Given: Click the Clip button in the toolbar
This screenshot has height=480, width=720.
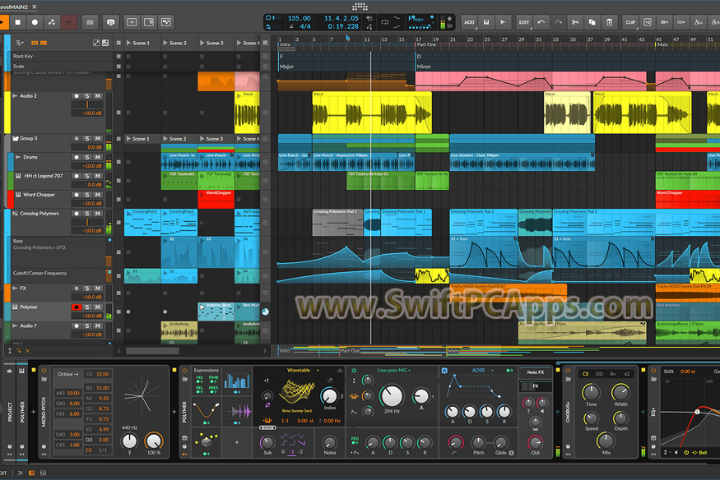Looking at the screenshot, I should (630, 22).
